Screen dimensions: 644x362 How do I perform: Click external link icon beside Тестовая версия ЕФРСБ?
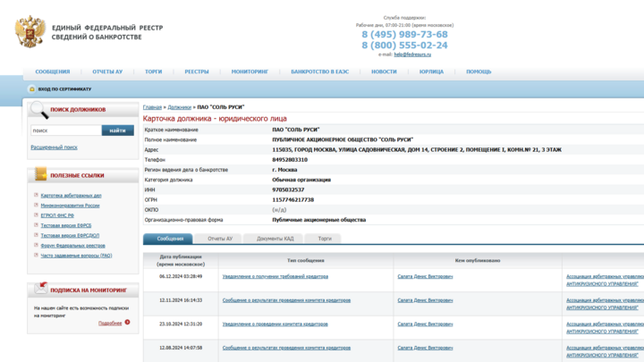pos(36,225)
